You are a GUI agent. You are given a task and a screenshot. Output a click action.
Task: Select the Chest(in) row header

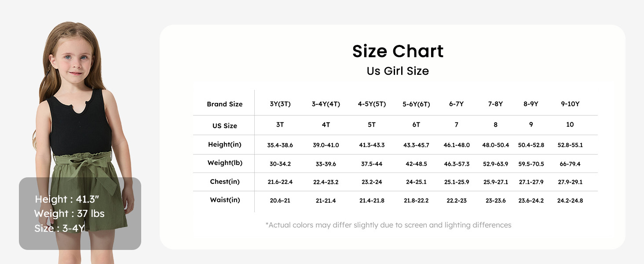225,181
